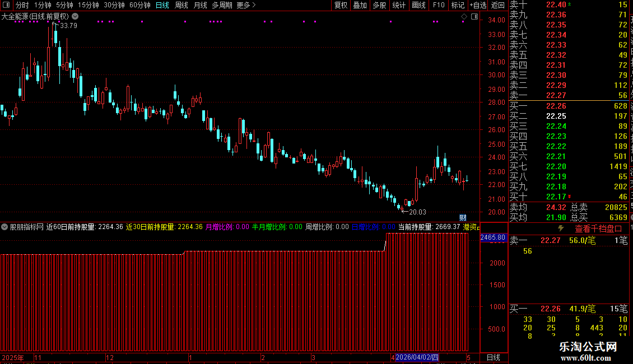
Task: Open 多周期 multi-period view
Action: coord(222,5)
